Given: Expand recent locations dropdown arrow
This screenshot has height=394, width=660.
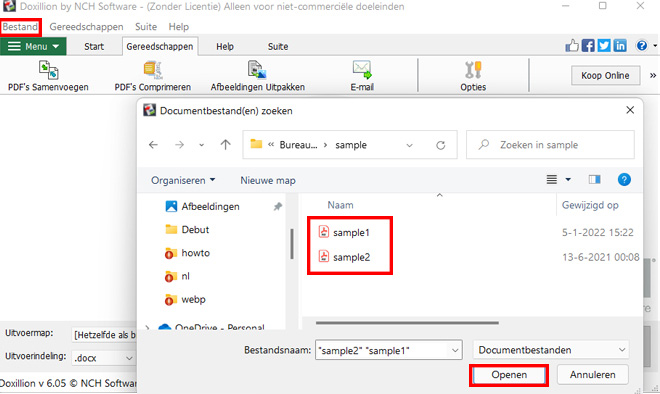Looking at the screenshot, I should pos(202,145).
